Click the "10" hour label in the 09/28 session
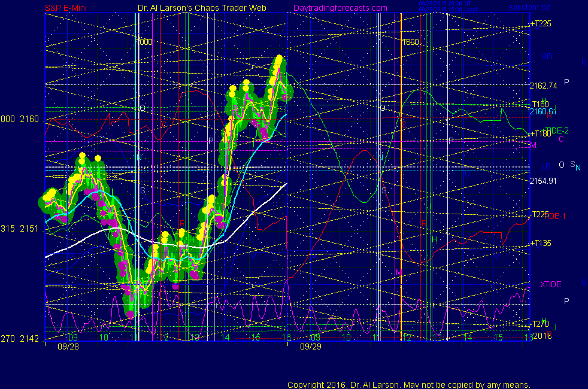 (x=104, y=338)
